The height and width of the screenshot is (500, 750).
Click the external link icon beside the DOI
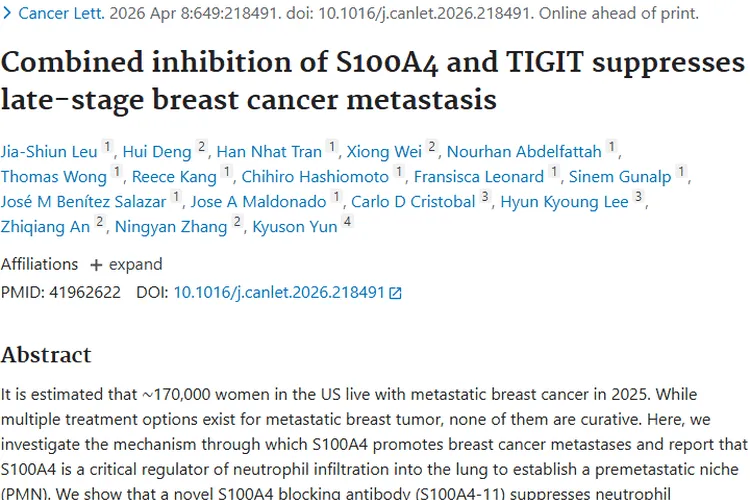coord(395,293)
